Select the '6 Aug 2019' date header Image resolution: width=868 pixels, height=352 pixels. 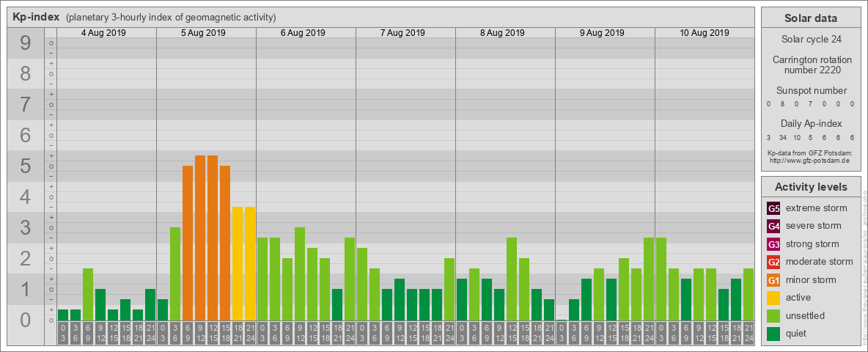point(303,33)
